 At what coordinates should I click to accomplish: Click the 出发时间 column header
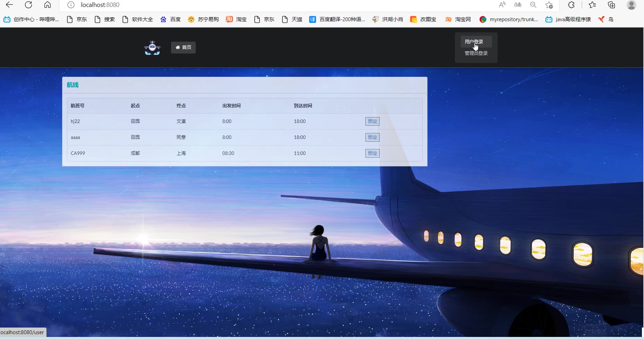pos(231,106)
